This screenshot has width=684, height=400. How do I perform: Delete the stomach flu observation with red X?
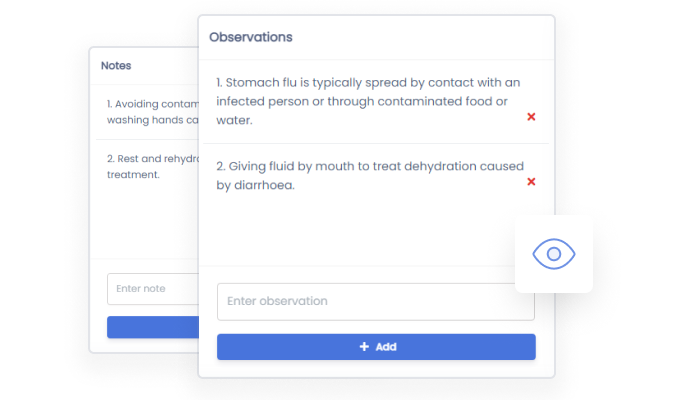tap(531, 117)
